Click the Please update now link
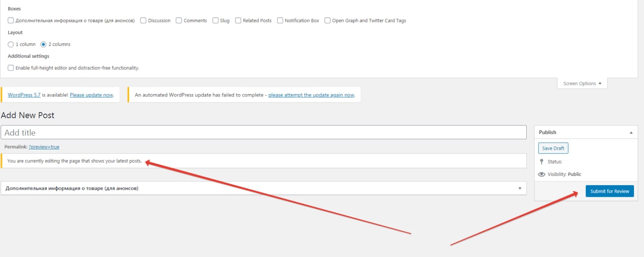 tap(91, 95)
